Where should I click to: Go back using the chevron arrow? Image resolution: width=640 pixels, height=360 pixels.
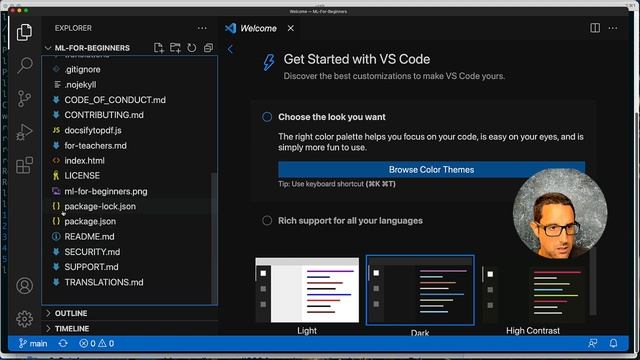pos(230,49)
